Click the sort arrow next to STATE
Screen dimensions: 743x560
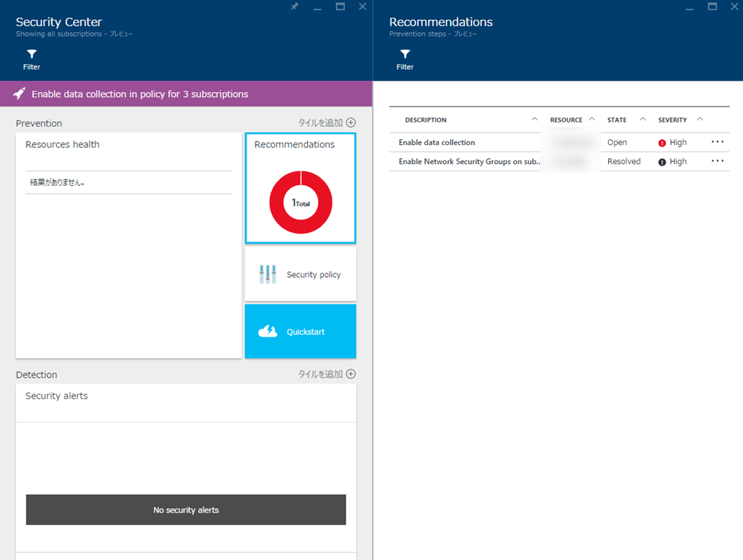(642, 119)
